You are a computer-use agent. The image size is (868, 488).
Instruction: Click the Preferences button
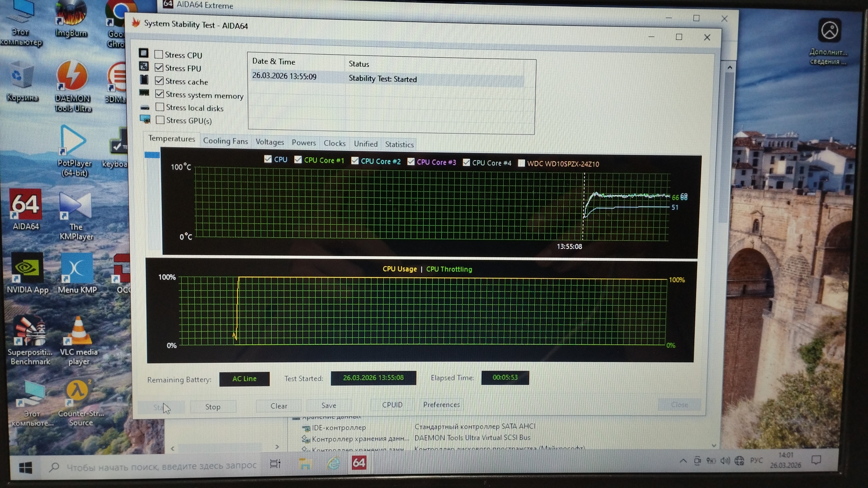[441, 404]
